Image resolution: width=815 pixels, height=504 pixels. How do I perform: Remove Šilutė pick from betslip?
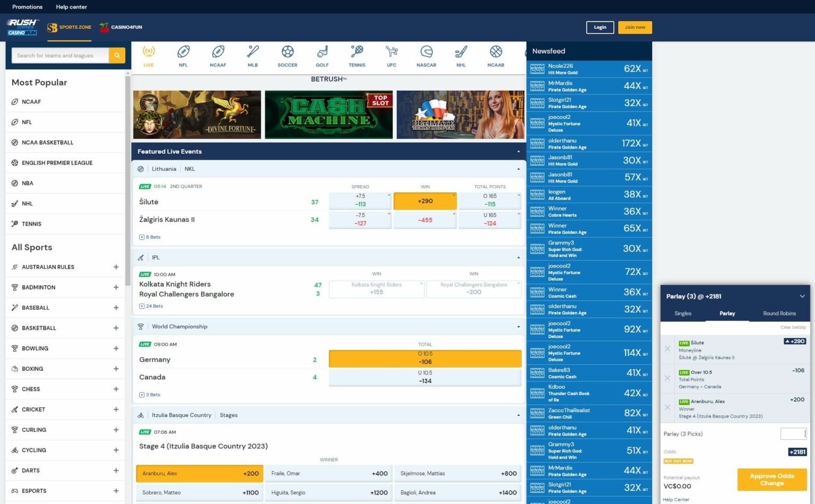pyautogui.click(x=667, y=349)
